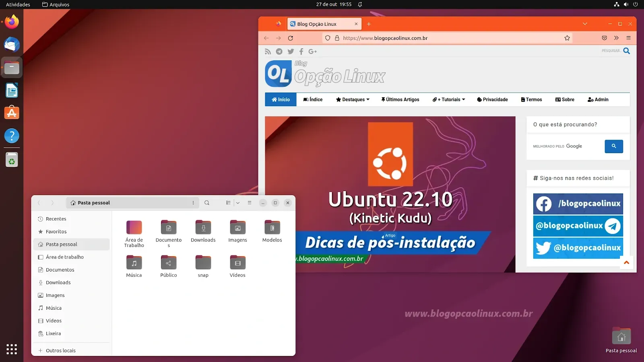
Task: Open the list all tabs dropdown in Firefox
Action: (585, 24)
